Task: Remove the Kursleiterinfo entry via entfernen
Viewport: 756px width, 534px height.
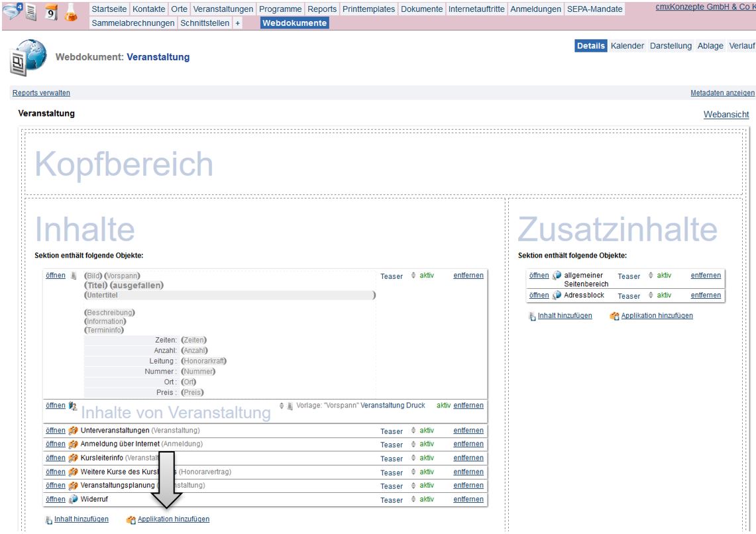Action: click(x=468, y=458)
